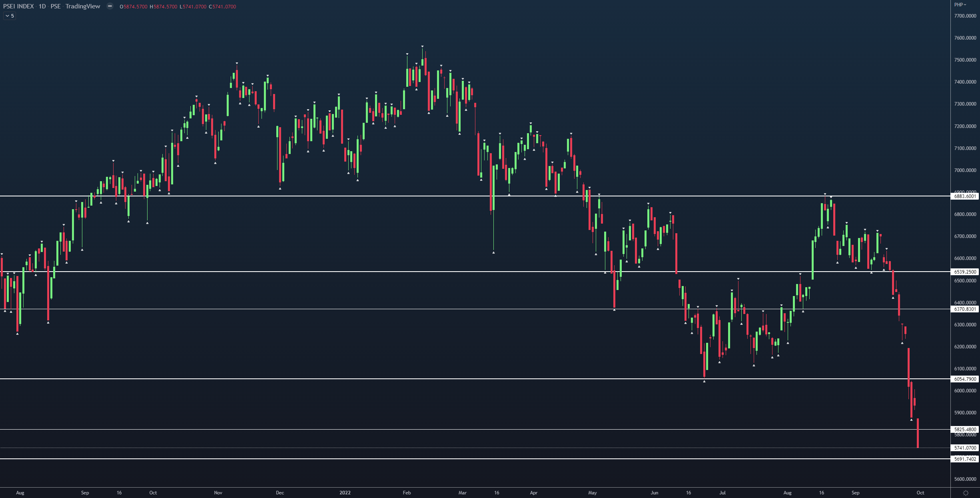This screenshot has width=980, height=498.
Task: Click the 2022 label on time axis
Action: (x=345, y=493)
